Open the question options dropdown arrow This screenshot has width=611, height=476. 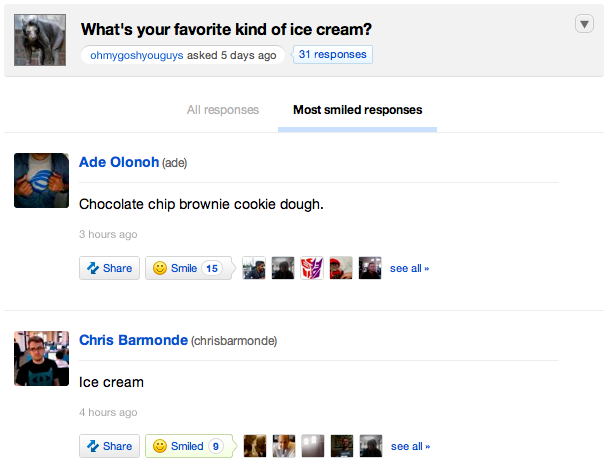585,24
